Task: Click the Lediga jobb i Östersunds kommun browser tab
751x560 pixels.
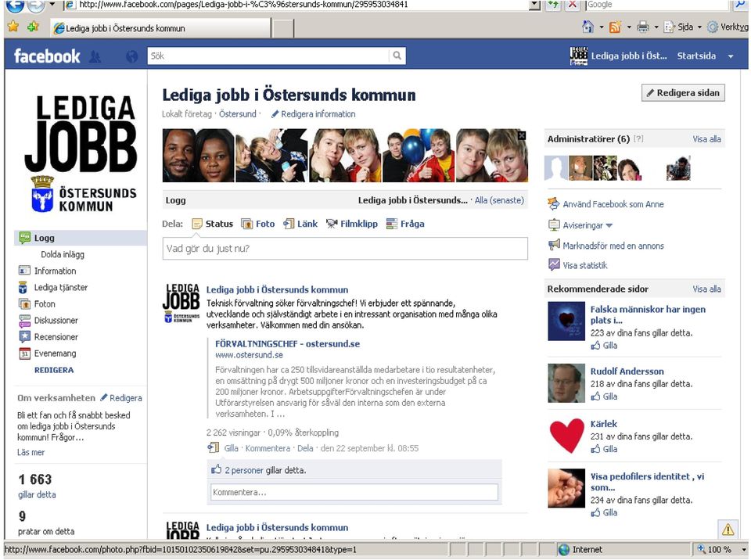Action: coord(160,28)
